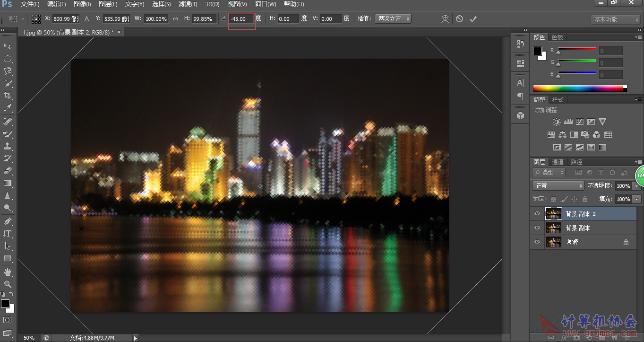Toggle relative positioning triangle for reference point
644x342 pixels.
86,19
